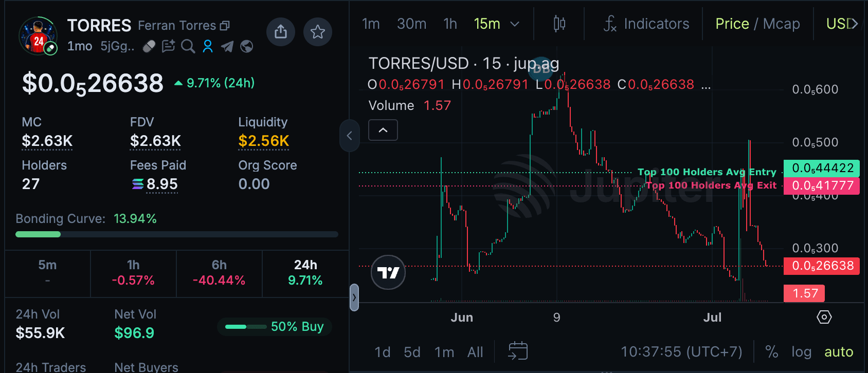
Task: Open the search magnifier icon under token name
Action: [188, 46]
